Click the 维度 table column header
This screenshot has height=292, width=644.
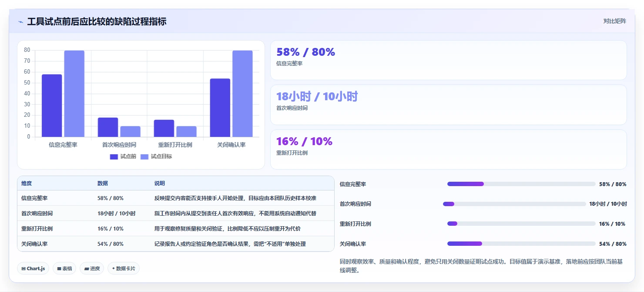point(27,183)
